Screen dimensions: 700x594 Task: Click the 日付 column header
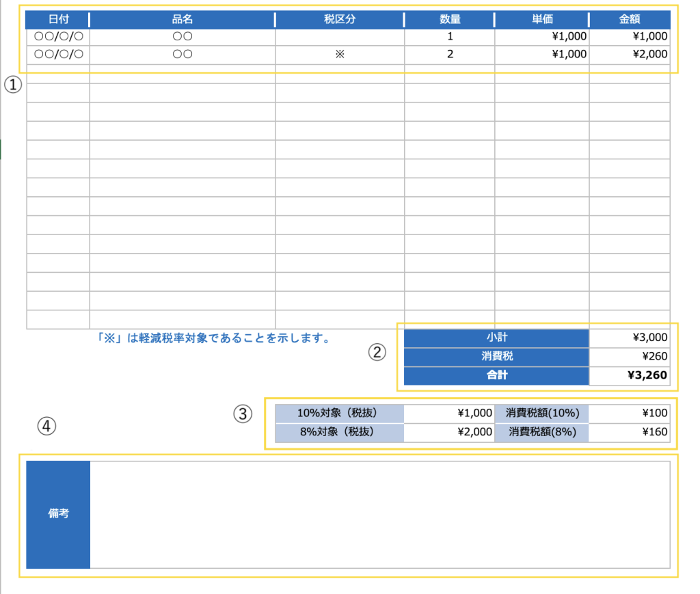tap(58, 19)
